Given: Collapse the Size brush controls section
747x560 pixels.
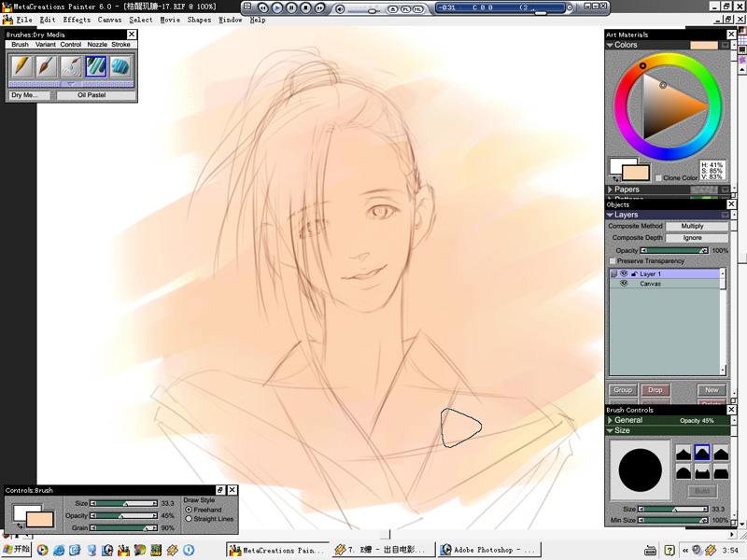Looking at the screenshot, I should tap(610, 430).
